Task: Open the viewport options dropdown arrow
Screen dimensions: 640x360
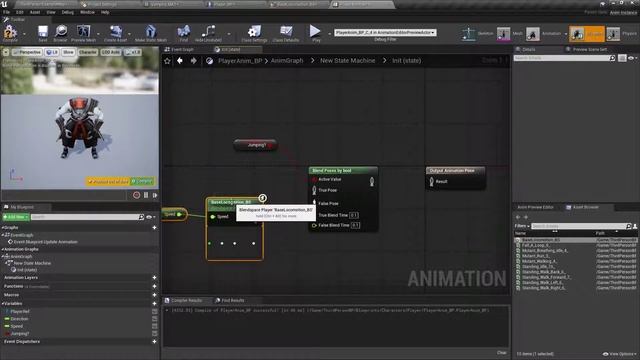Action: [6, 52]
